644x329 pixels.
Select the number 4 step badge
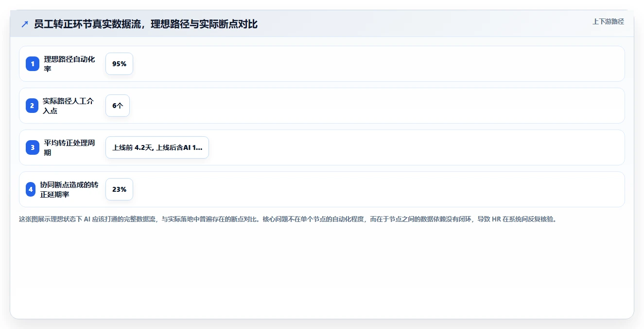(x=31, y=189)
